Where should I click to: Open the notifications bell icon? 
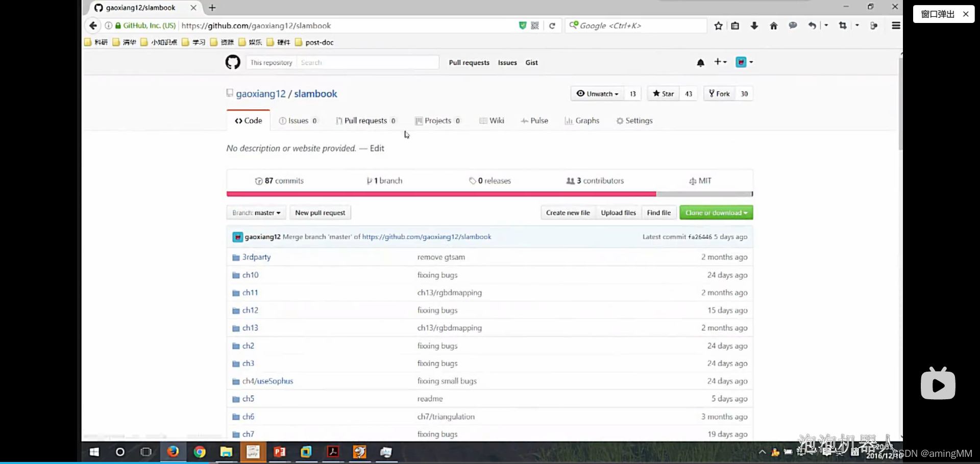(x=700, y=63)
